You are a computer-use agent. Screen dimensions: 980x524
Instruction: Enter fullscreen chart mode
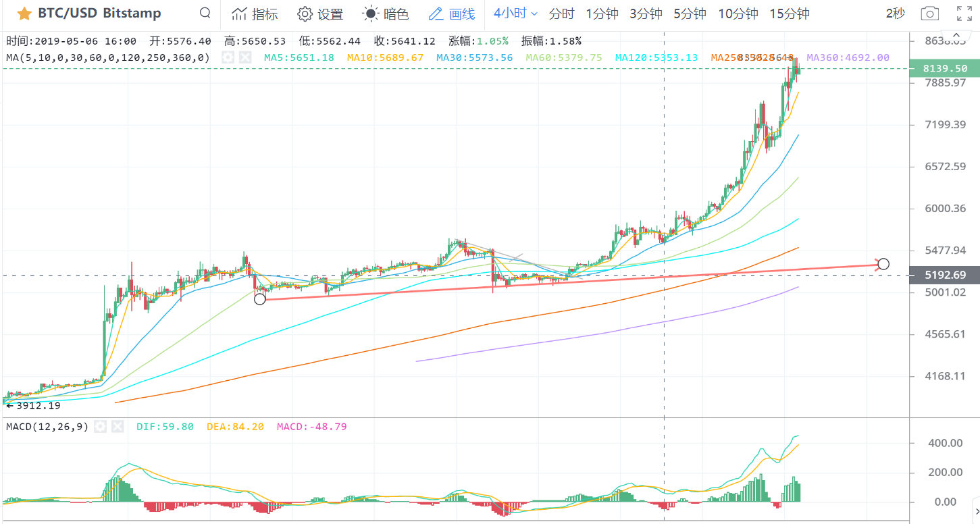coord(964,14)
